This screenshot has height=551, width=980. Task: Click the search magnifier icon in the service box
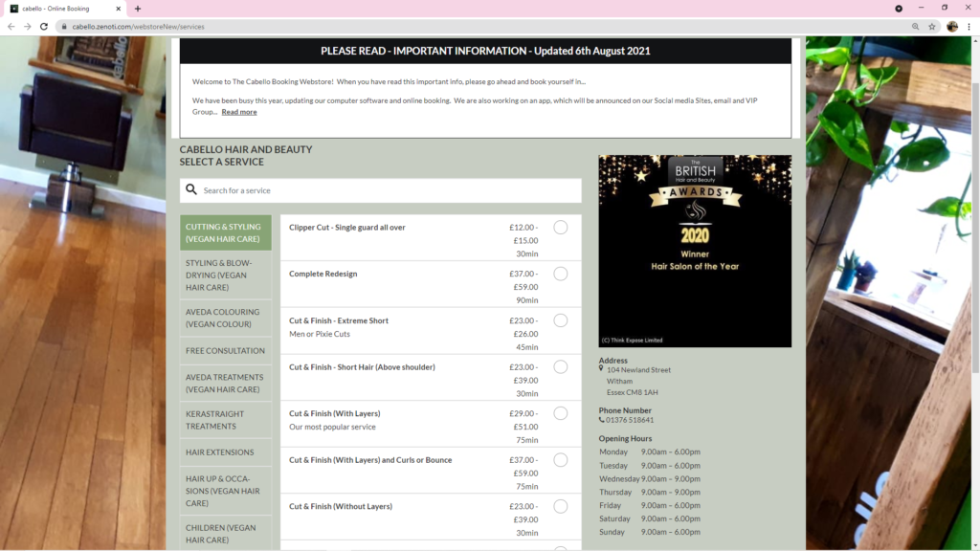pos(191,189)
